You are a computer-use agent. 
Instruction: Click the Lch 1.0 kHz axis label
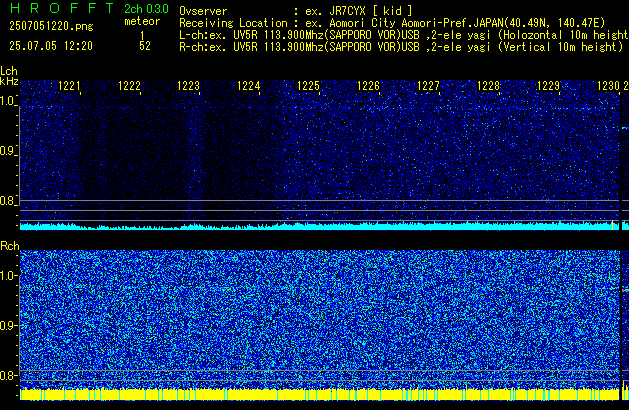point(8,101)
